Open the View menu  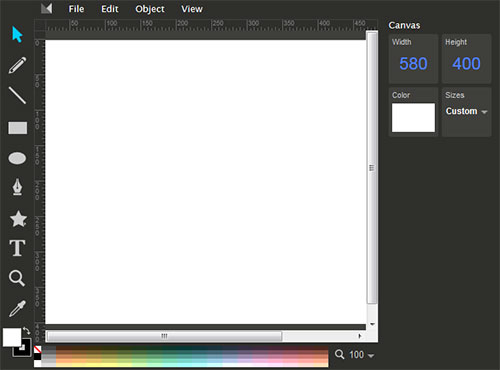pos(192,9)
